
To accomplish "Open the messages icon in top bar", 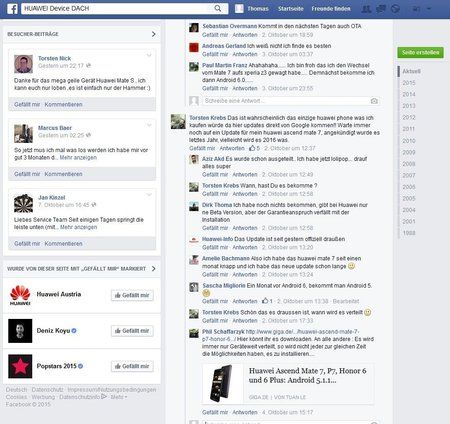I will point(381,9).
